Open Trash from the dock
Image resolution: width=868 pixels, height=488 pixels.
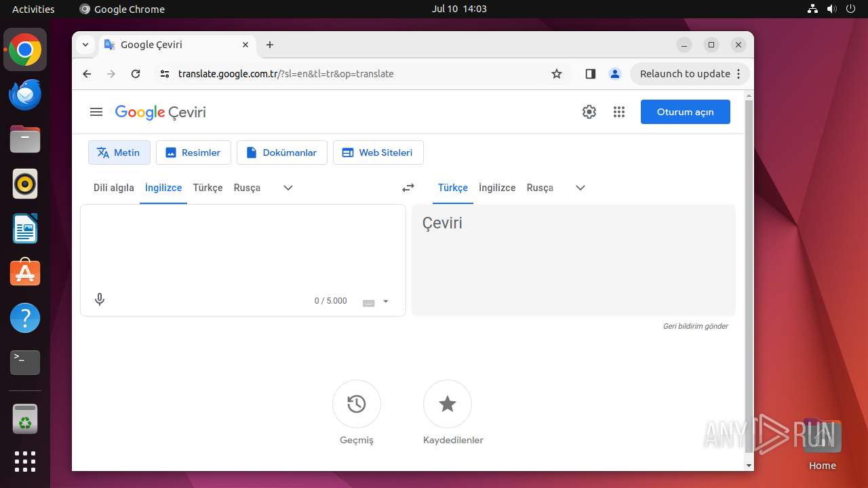tap(25, 419)
